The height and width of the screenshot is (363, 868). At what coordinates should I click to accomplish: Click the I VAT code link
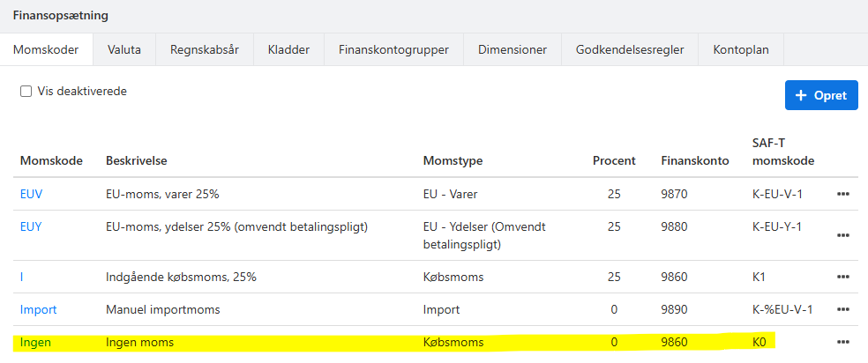pyautogui.click(x=21, y=277)
